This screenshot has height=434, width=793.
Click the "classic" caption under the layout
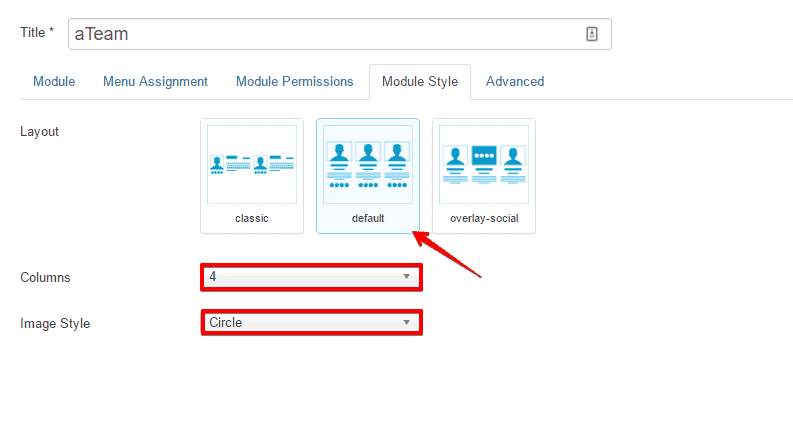(252, 218)
